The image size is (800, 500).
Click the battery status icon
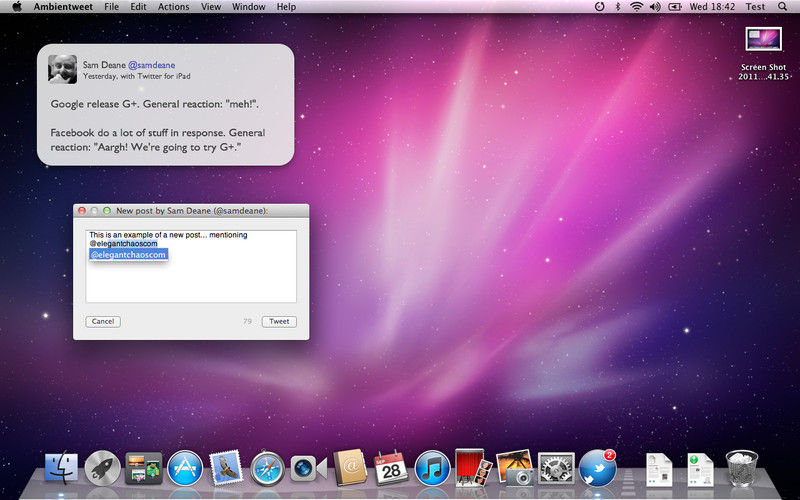(675, 7)
